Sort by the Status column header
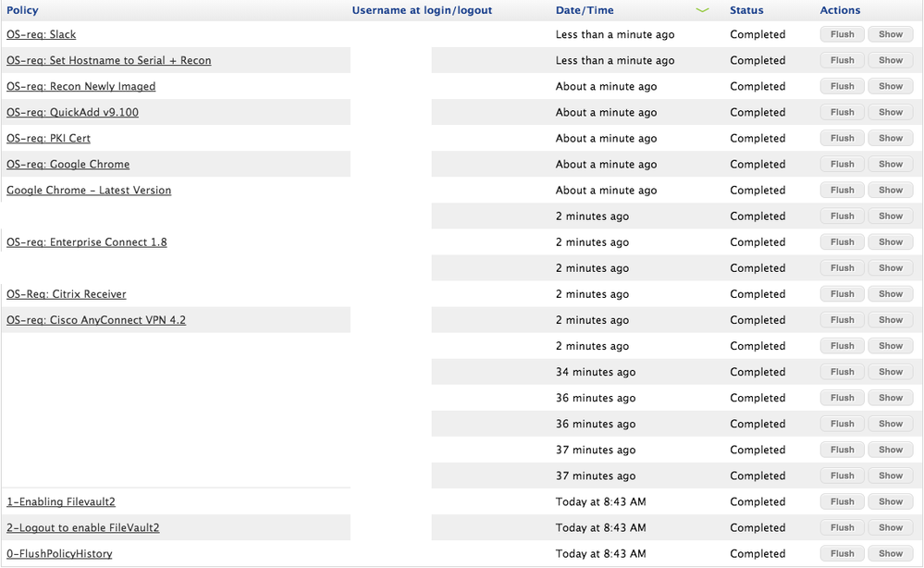Viewport: 924px width, 568px height. pos(746,10)
